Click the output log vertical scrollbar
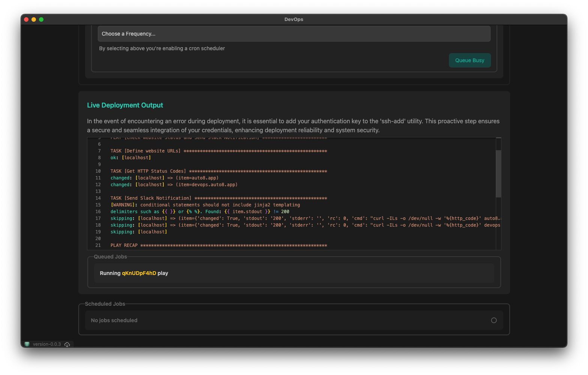This screenshot has height=375, width=588. coord(498,173)
